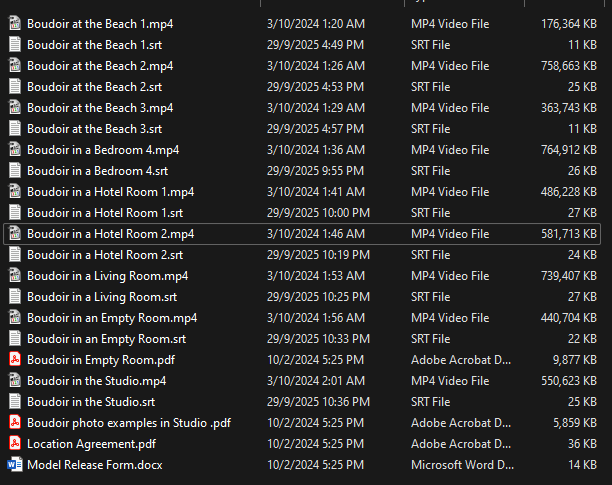Image resolution: width=612 pixels, height=485 pixels.
Task: Click the Boudoir at the Beach 1.srt file icon
Action: pos(15,44)
